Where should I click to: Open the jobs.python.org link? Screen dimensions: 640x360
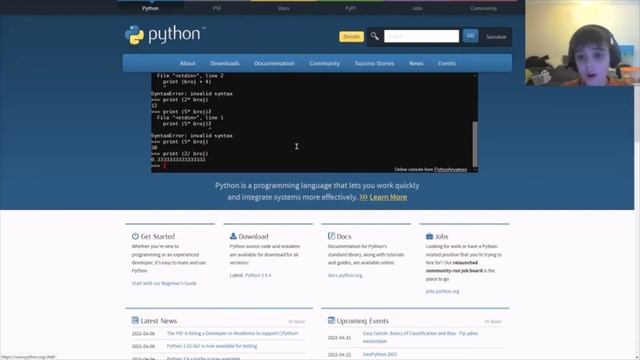pyautogui.click(x=442, y=291)
